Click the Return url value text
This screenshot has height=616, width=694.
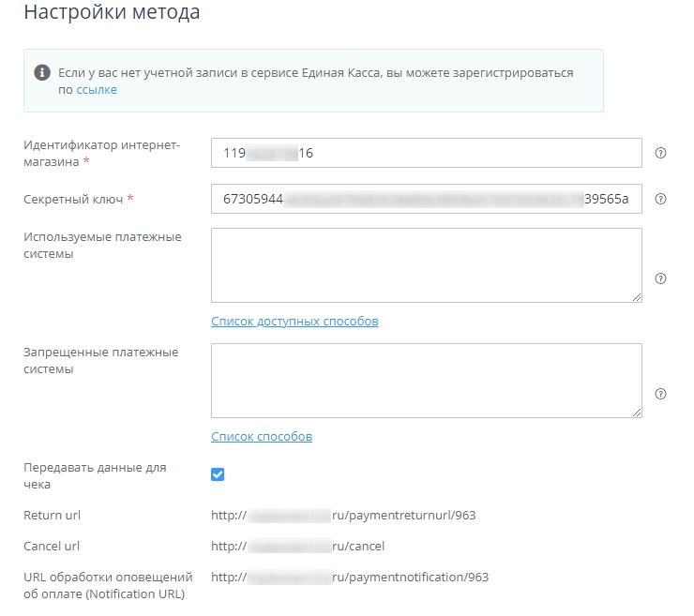click(350, 515)
